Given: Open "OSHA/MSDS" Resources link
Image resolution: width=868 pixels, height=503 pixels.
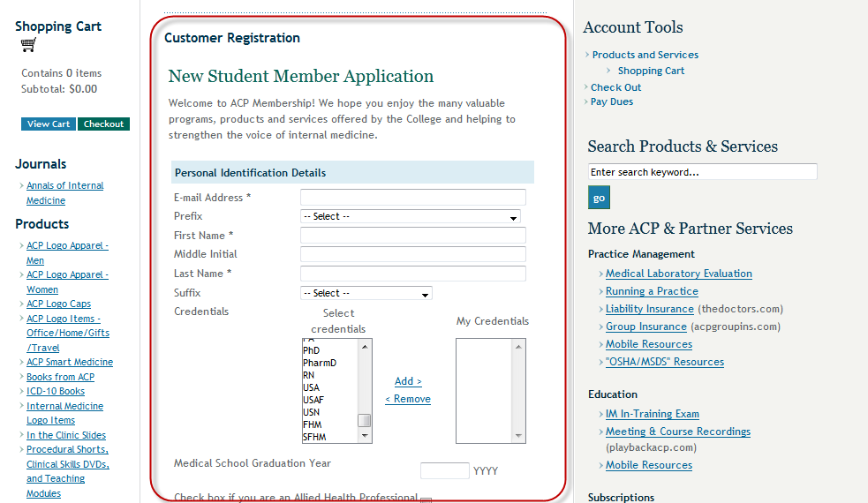Looking at the screenshot, I should pos(665,362).
